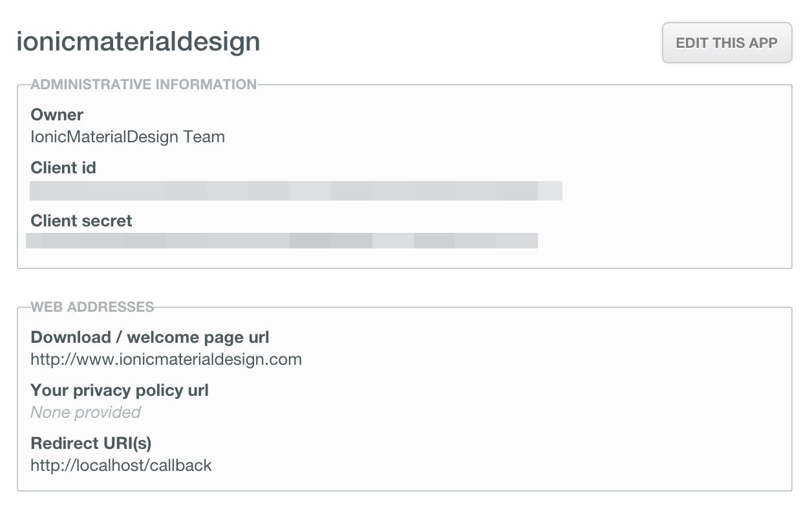The image size is (812, 511).
Task: Click the Web Addresses section heading
Action: [x=92, y=307]
